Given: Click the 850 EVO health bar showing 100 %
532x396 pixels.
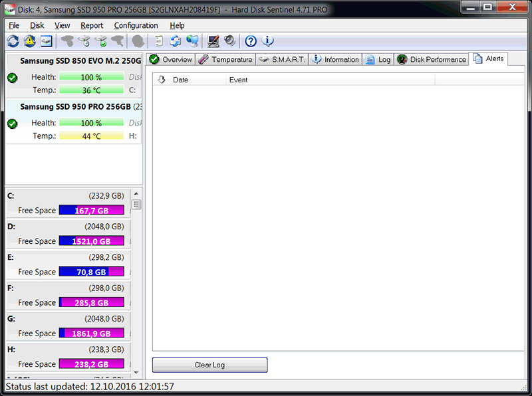Looking at the screenshot, I should tap(92, 77).
